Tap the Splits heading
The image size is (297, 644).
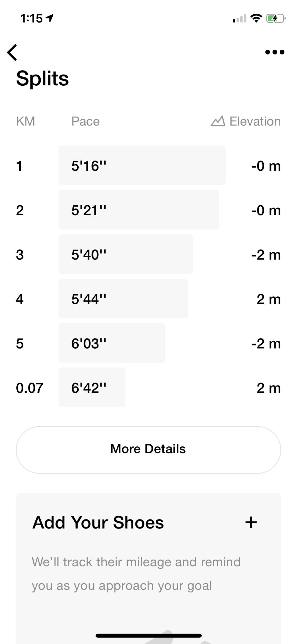[42, 79]
